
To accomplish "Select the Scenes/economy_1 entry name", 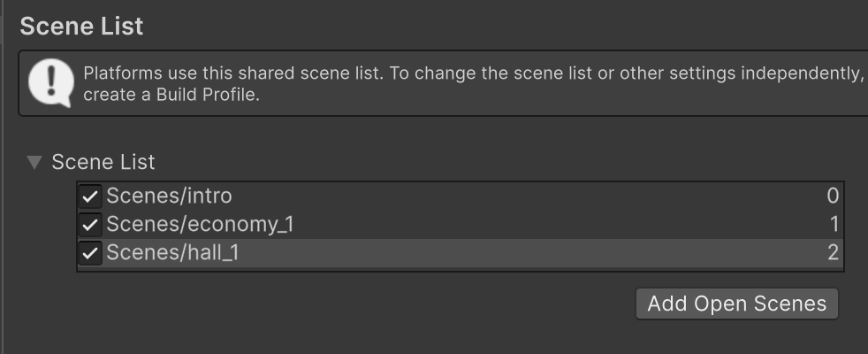I will coord(200,225).
